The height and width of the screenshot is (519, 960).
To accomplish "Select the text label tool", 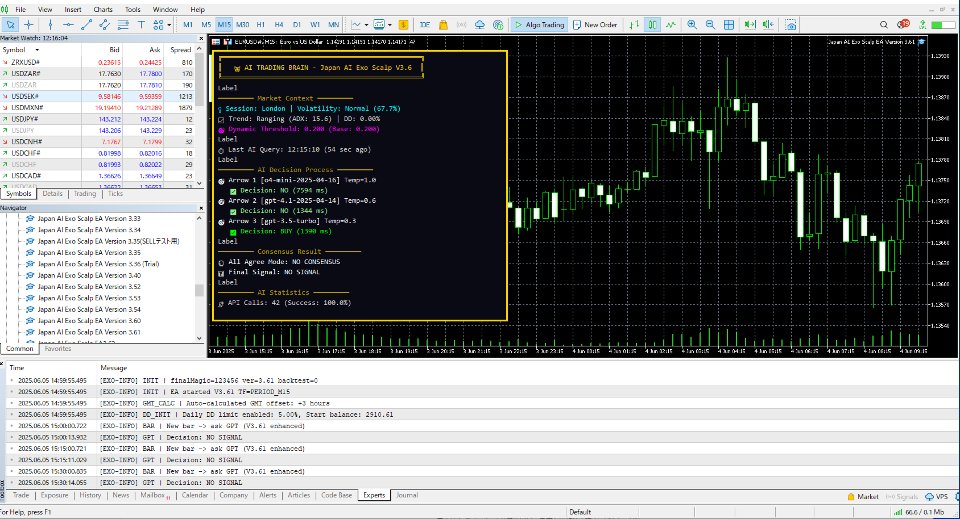I will coord(141,24).
